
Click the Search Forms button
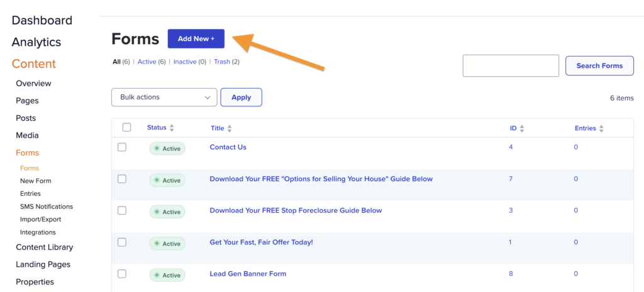599,66
